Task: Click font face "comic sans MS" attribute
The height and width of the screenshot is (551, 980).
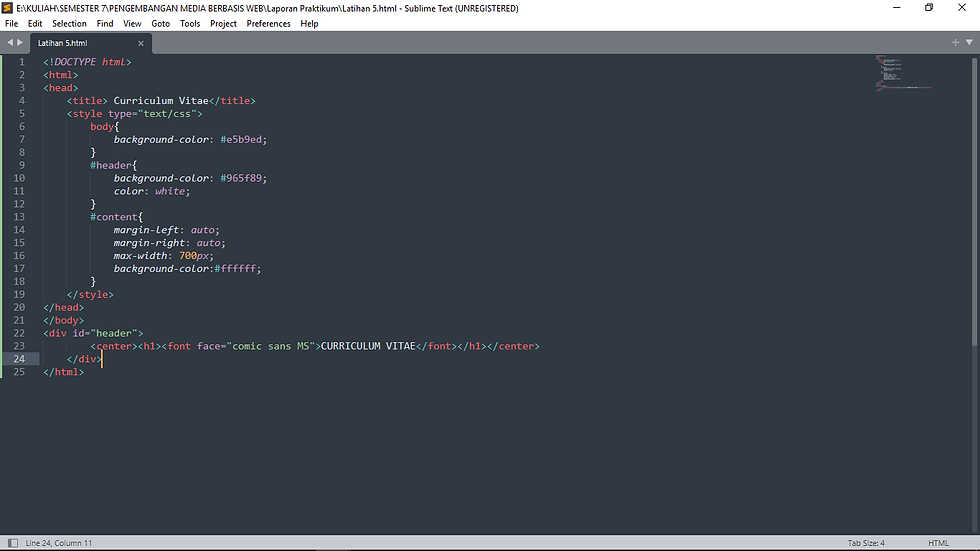Action: pyautogui.click(x=256, y=346)
